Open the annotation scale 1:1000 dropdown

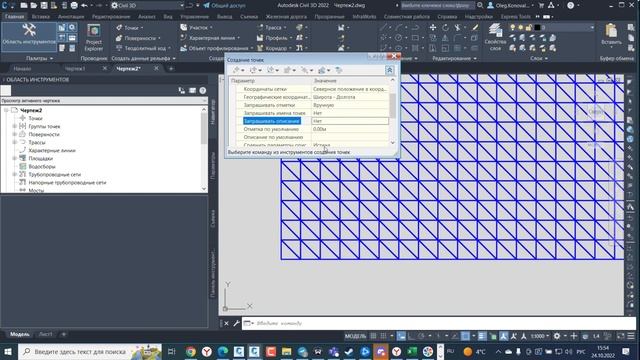pos(540,336)
